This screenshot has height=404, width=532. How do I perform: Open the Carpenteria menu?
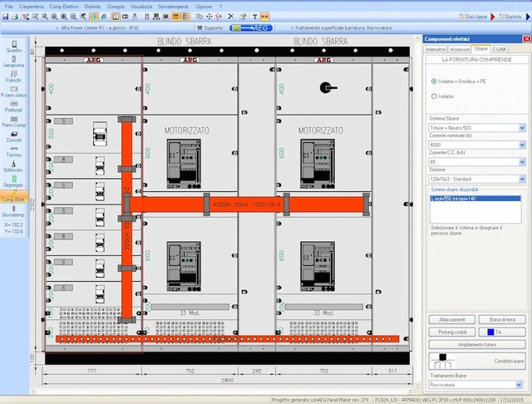tap(32, 7)
